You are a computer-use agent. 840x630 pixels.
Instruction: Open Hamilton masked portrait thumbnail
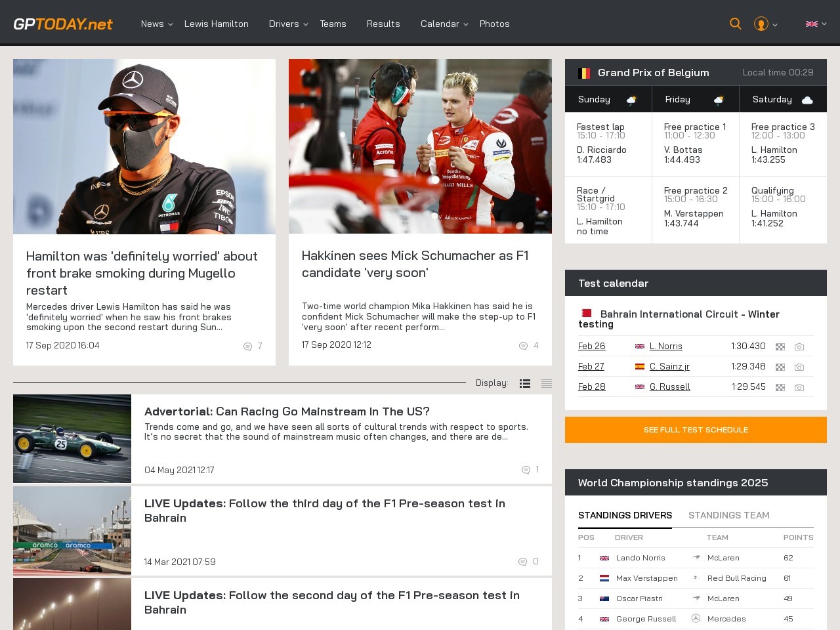coord(144,146)
